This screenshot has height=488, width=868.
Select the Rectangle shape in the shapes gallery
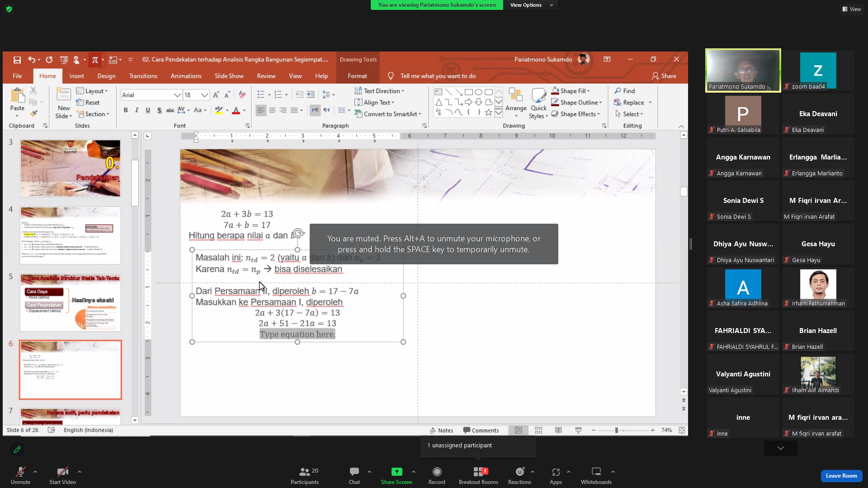click(468, 92)
